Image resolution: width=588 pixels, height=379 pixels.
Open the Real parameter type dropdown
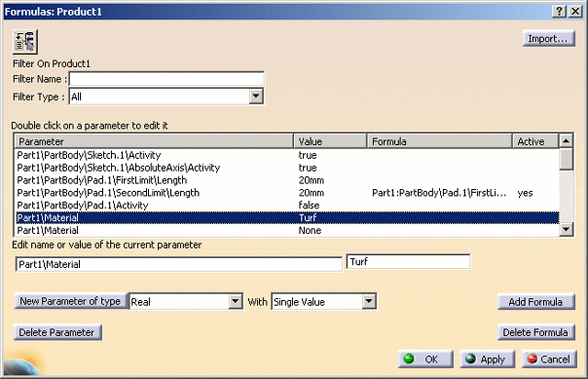(x=236, y=301)
